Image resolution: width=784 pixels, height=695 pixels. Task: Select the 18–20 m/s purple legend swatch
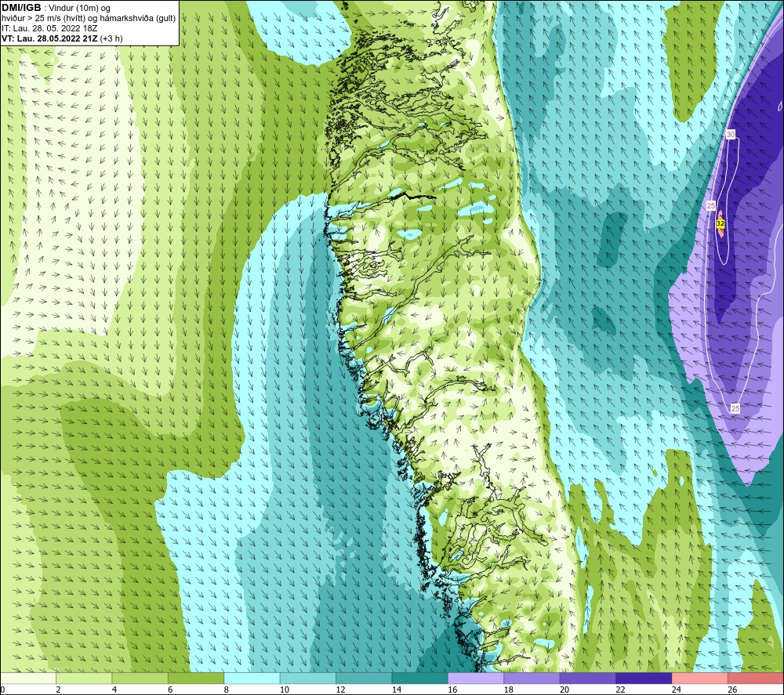click(532, 678)
